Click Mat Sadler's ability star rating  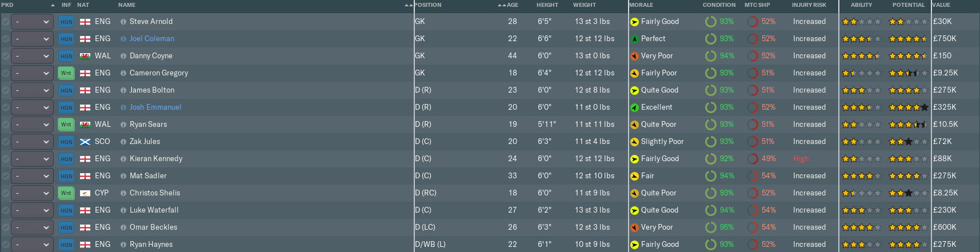[861, 176]
